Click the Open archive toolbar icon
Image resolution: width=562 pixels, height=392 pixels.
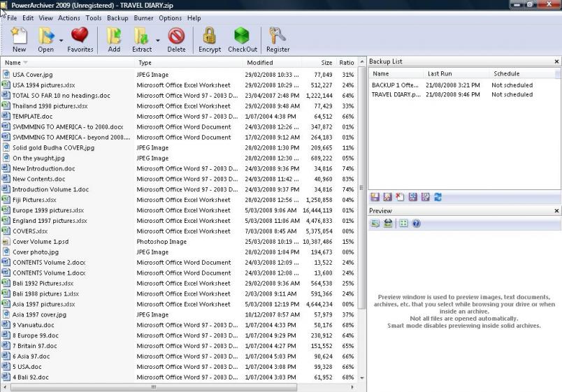pos(47,36)
